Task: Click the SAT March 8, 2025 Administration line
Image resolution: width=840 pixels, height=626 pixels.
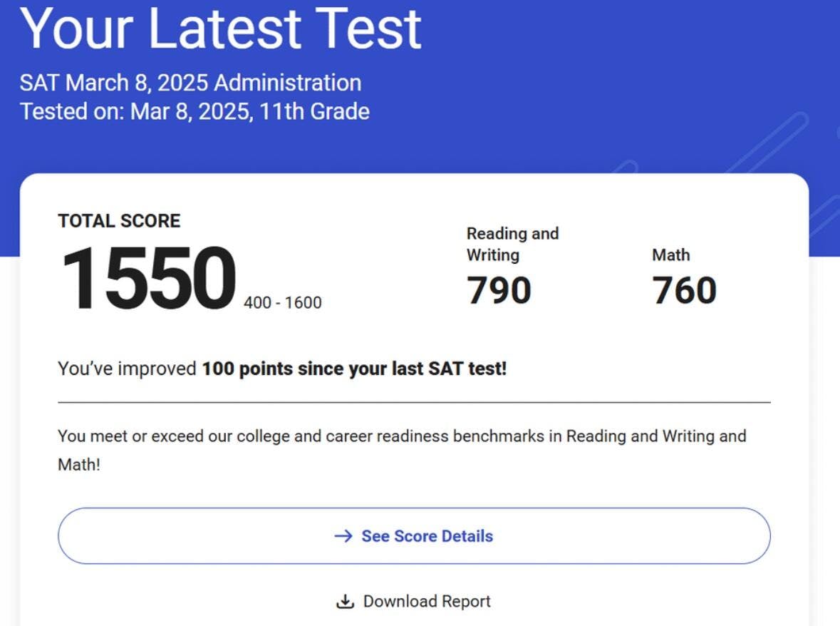Action: [x=190, y=83]
